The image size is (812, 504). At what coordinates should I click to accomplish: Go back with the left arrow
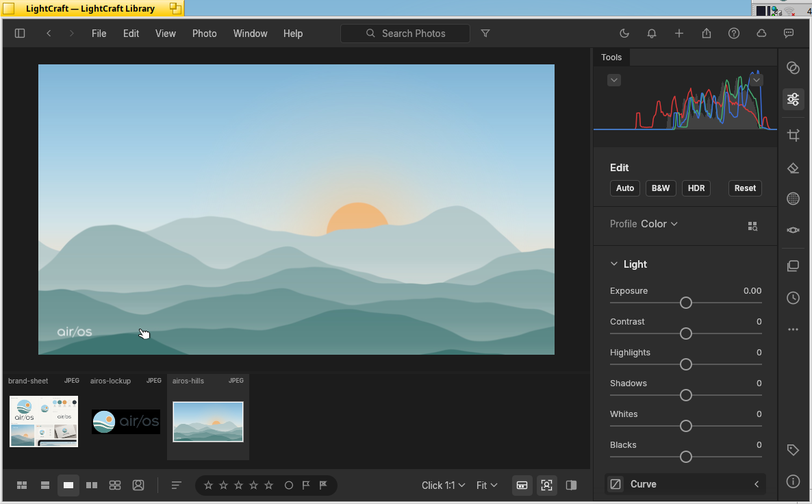[x=49, y=33]
